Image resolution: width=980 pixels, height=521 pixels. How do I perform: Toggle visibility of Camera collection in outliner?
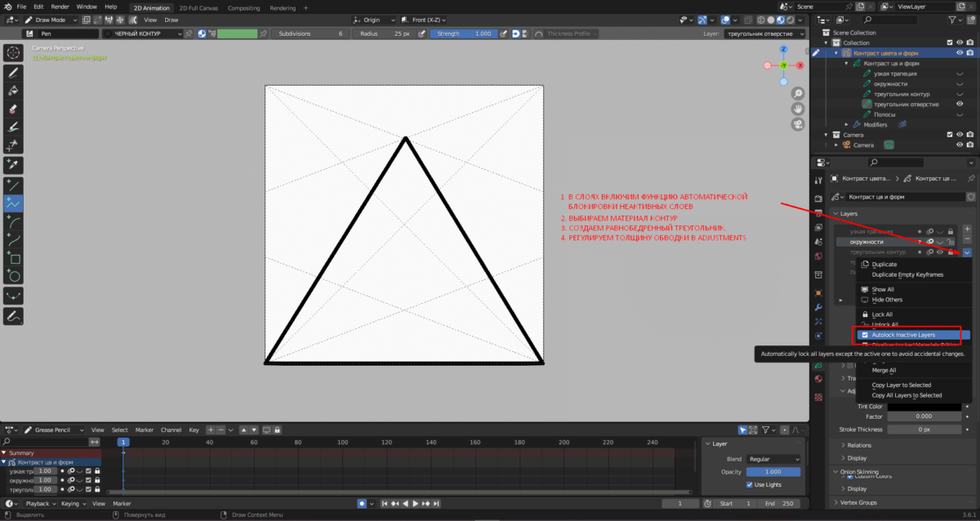click(960, 135)
